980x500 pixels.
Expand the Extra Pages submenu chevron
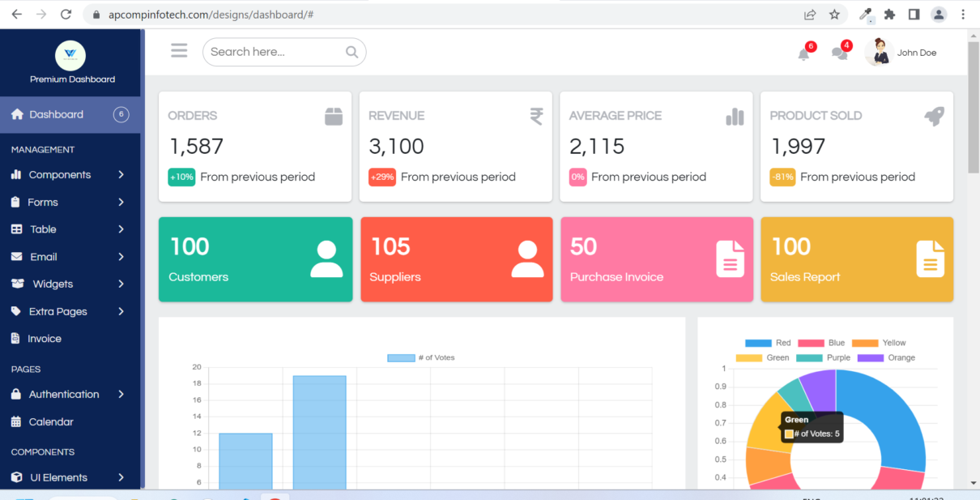point(121,311)
